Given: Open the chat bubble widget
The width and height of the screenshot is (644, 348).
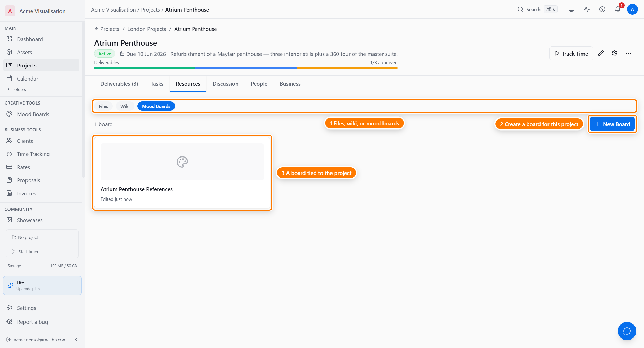Looking at the screenshot, I should (x=627, y=331).
